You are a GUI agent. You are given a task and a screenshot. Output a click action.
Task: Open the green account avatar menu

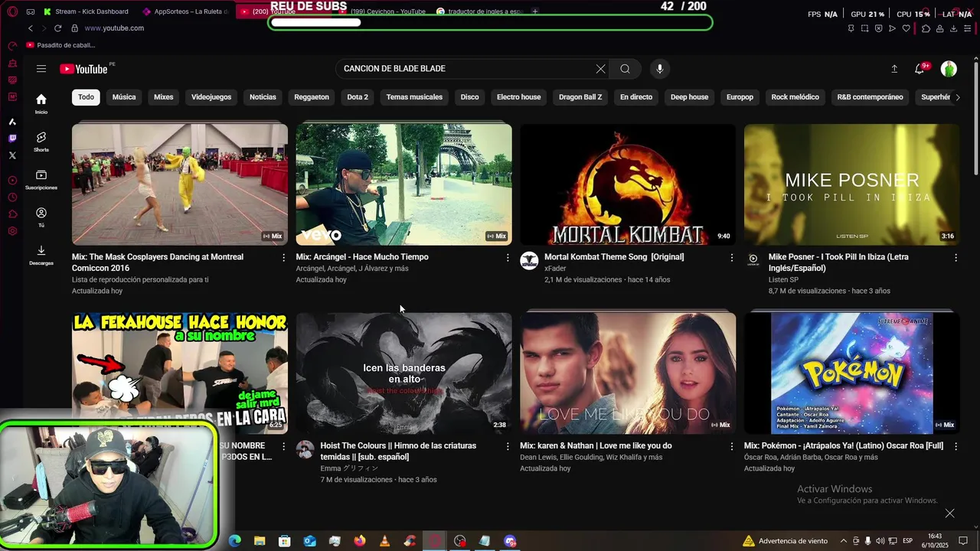point(949,69)
